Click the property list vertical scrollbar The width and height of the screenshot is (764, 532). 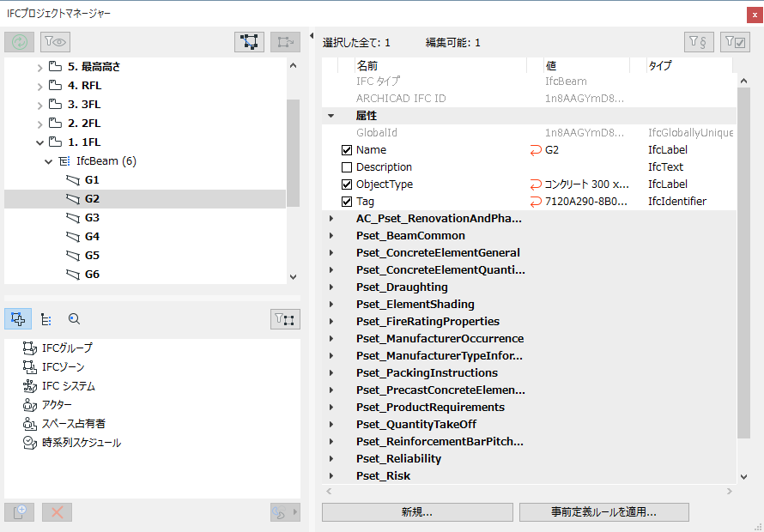point(743,263)
